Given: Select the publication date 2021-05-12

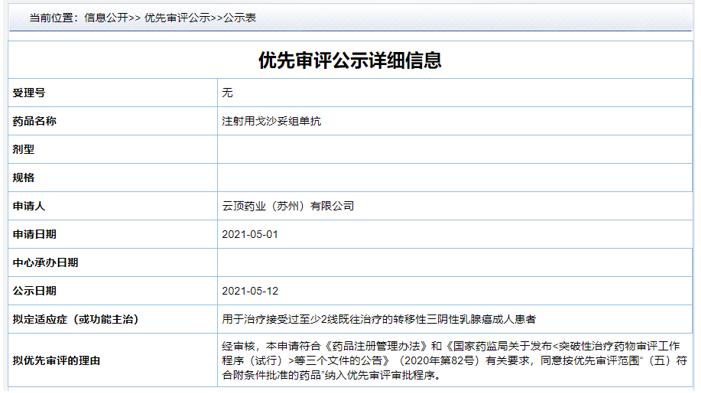Looking at the screenshot, I should click(250, 291).
